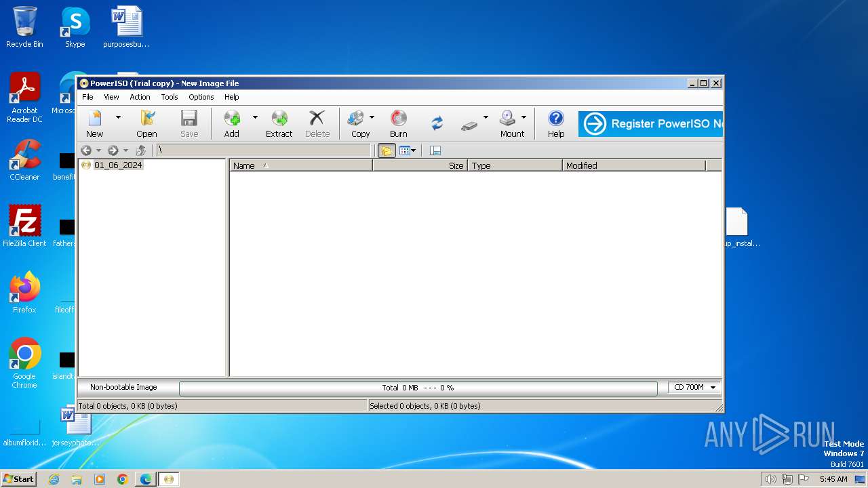Click the volume speaker tray icon

(770, 479)
